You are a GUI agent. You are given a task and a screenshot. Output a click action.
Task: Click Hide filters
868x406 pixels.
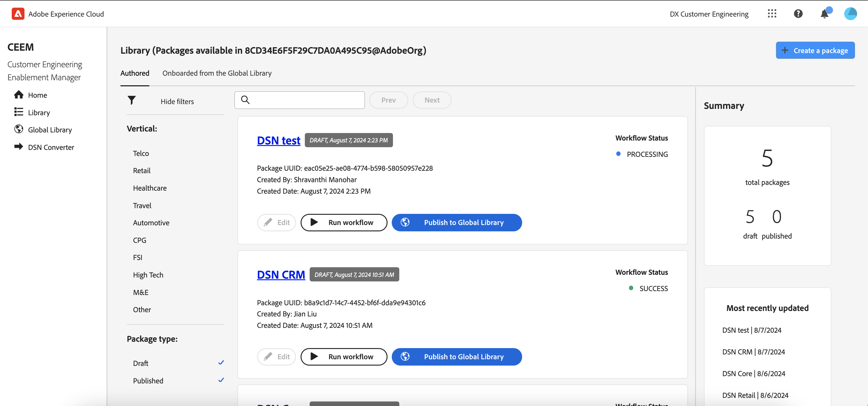[177, 101]
